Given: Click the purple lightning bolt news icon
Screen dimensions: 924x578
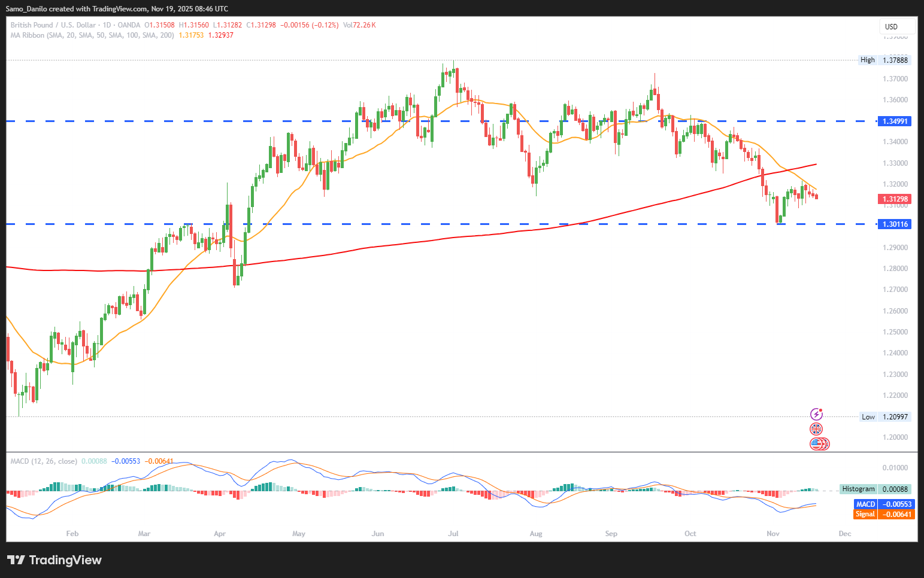Looking at the screenshot, I should [816, 414].
